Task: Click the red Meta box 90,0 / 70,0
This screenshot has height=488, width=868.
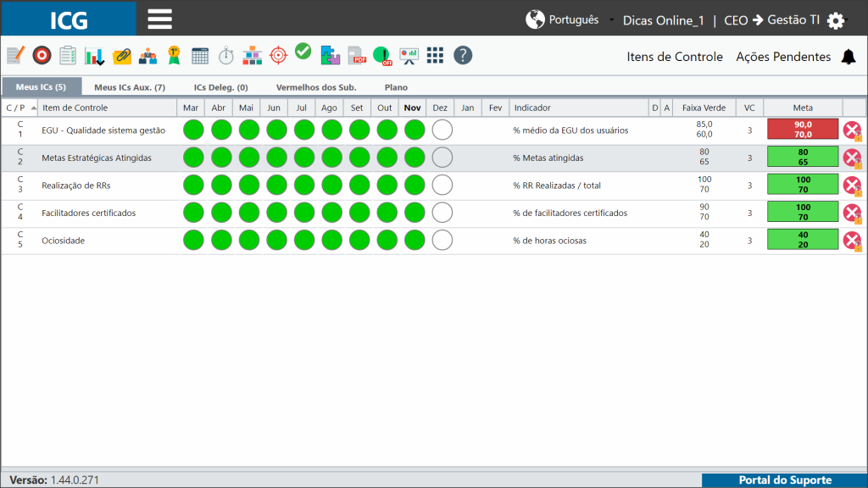Action: coord(803,130)
